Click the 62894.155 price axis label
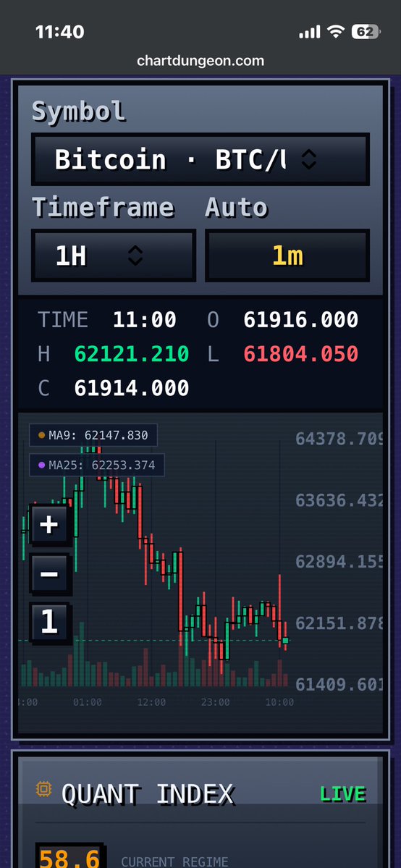 [339, 562]
